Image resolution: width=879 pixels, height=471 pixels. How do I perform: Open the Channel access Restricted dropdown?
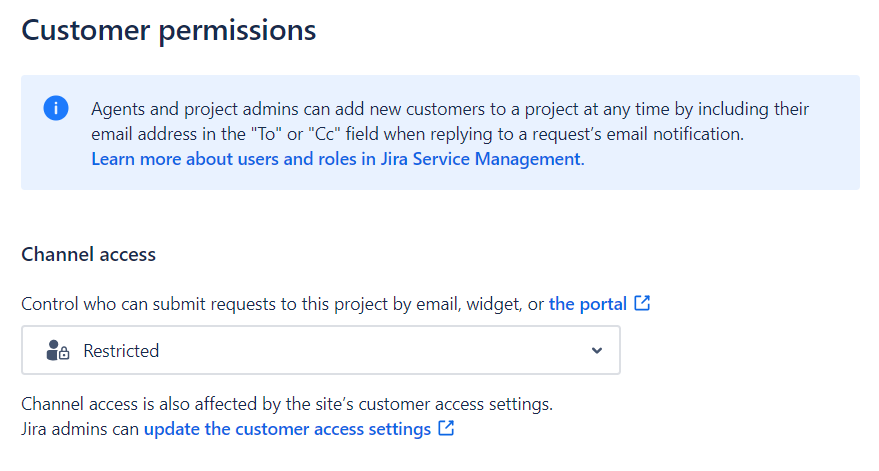click(321, 350)
